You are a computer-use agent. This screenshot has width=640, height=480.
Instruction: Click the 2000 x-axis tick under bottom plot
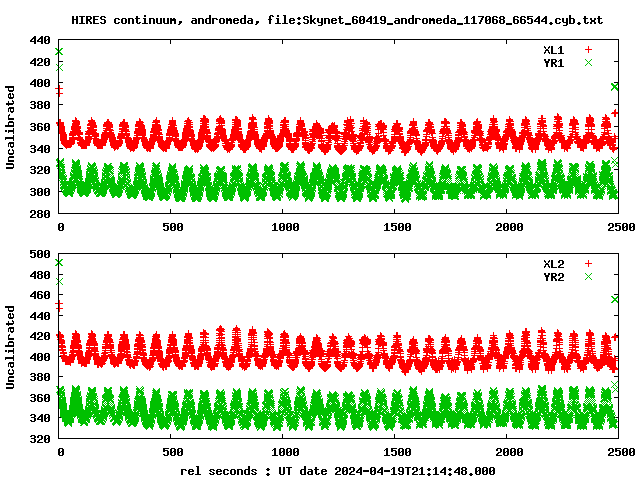click(x=508, y=452)
